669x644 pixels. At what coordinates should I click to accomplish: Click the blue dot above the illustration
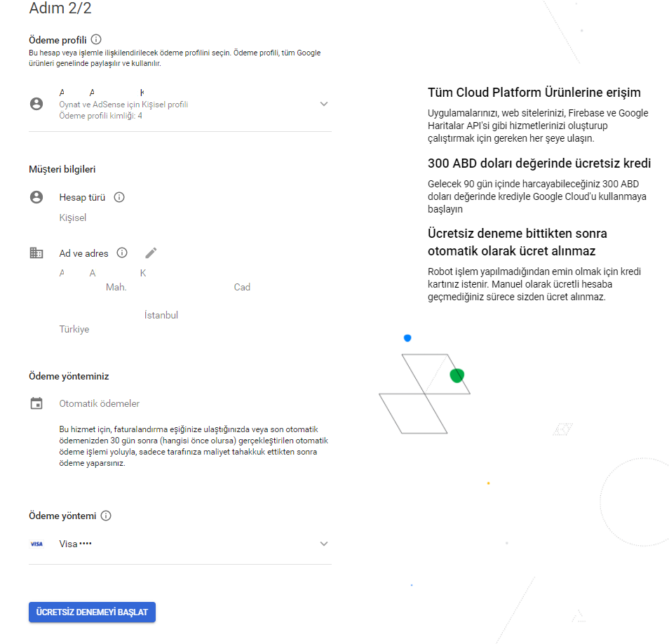pyautogui.click(x=407, y=338)
